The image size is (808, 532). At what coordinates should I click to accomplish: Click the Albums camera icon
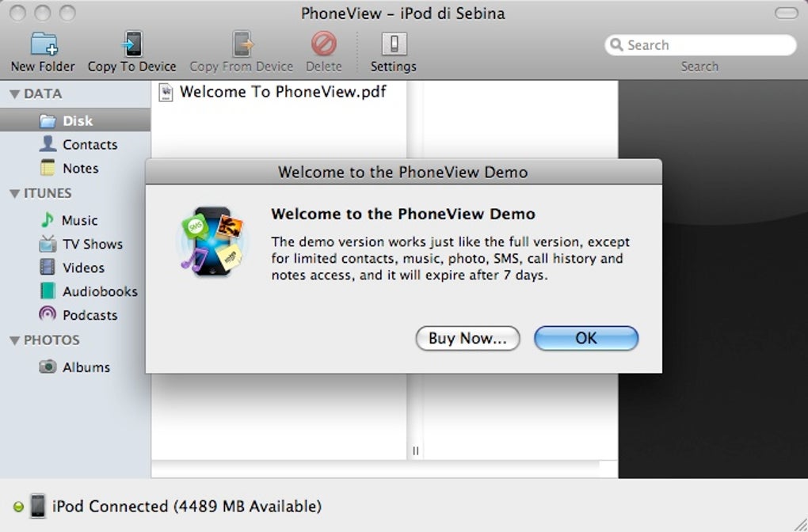[48, 367]
